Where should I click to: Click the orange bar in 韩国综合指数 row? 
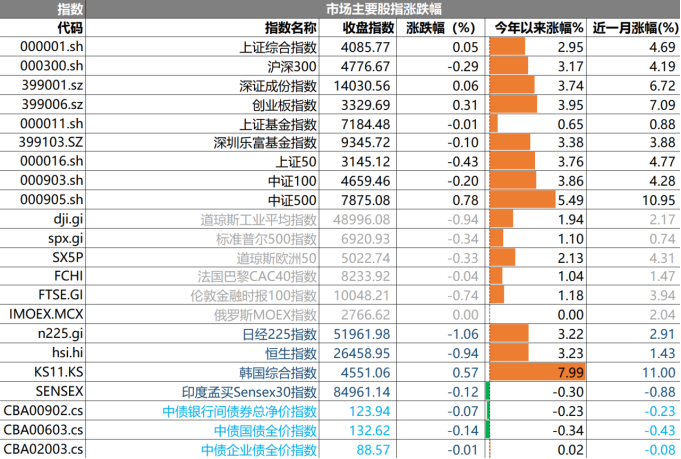(x=535, y=372)
